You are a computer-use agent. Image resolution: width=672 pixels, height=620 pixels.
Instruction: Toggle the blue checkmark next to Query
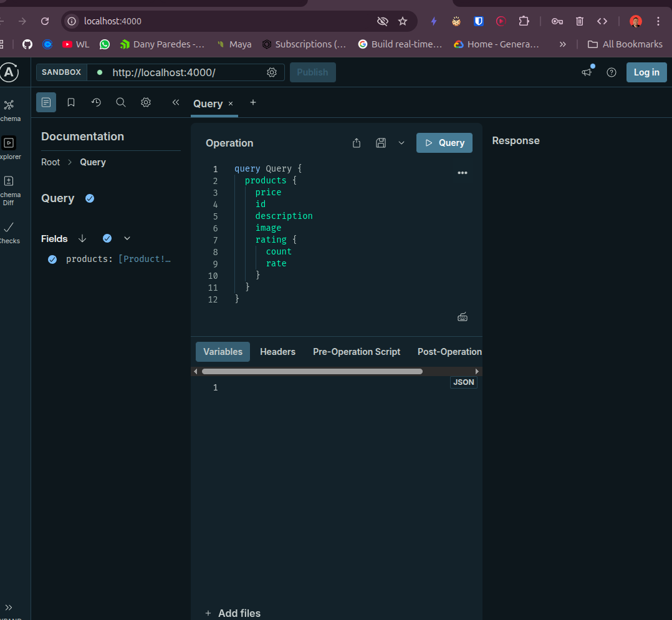[89, 198]
